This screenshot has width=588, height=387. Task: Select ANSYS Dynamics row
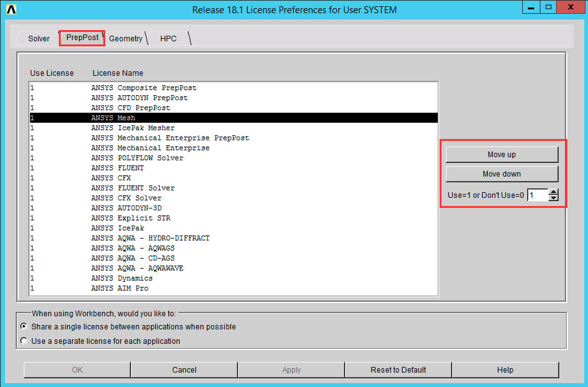coord(234,278)
